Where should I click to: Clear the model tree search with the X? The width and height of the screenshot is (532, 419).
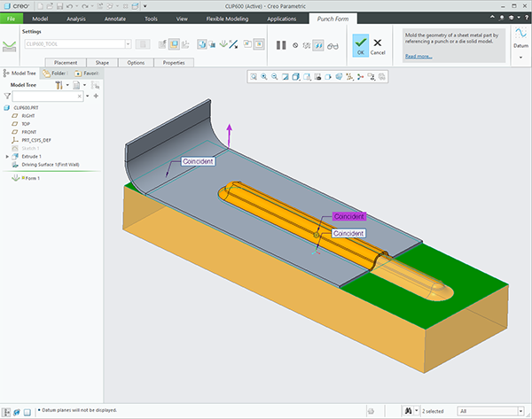point(80,97)
